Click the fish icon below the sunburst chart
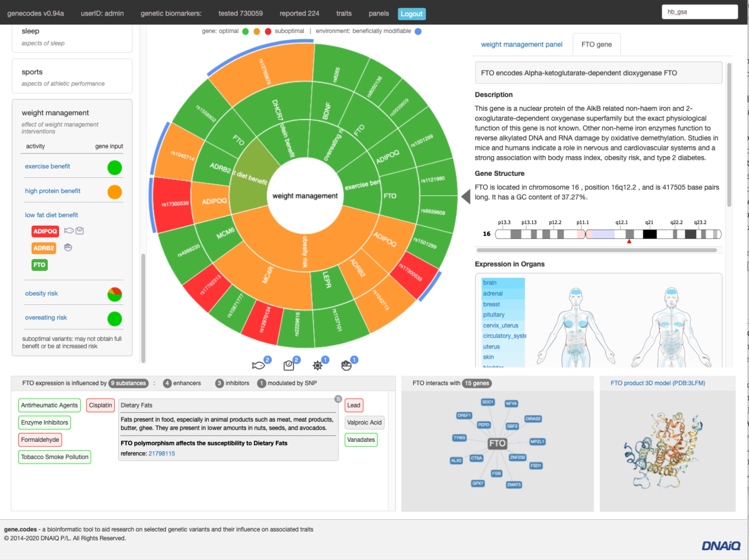749x560 pixels. [x=258, y=366]
